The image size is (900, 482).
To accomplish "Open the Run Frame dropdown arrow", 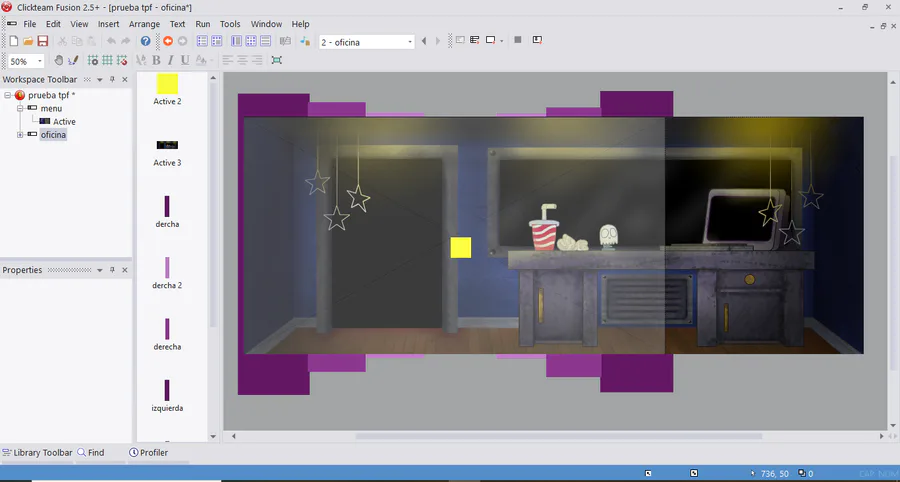I will (502, 41).
